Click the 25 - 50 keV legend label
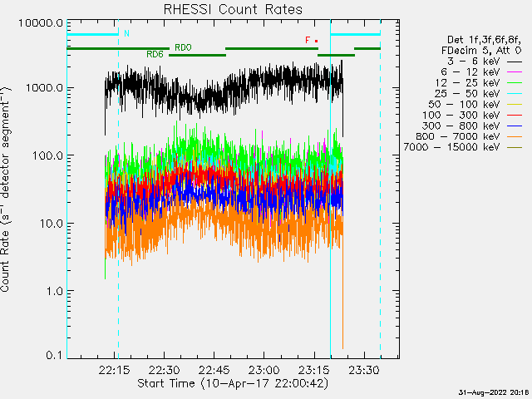The width and height of the screenshot is (532, 399). click(467, 93)
